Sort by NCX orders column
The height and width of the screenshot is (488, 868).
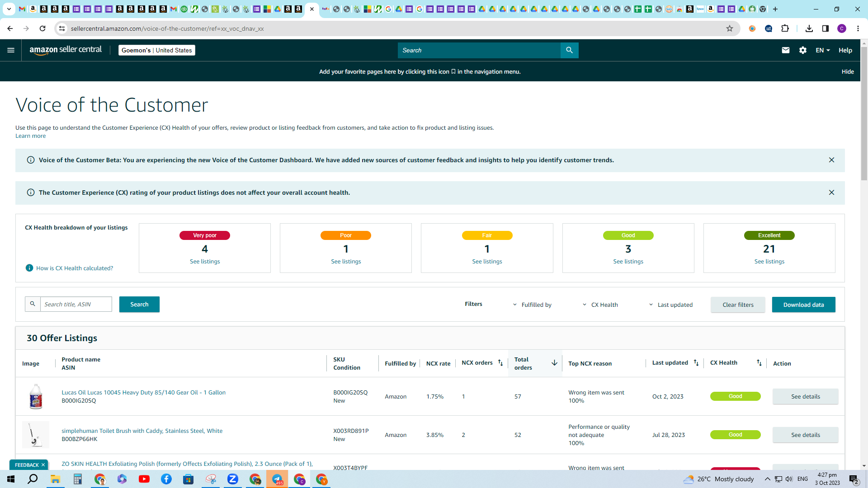[500, 363]
